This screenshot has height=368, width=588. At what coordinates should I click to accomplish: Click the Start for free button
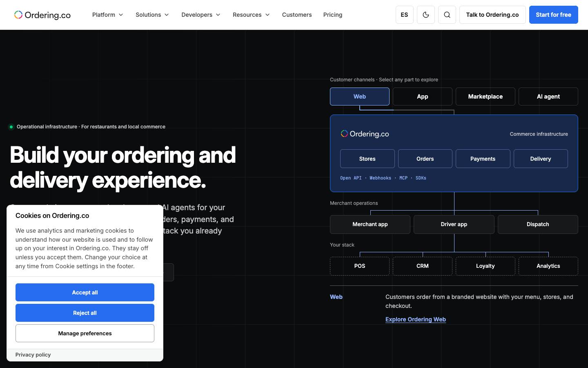tap(554, 15)
